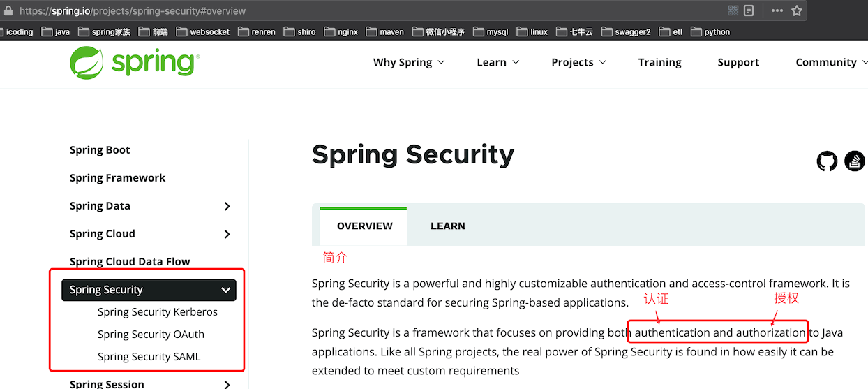Bookmark page with the star icon
Screen dimensions: 868x389
[x=797, y=10]
